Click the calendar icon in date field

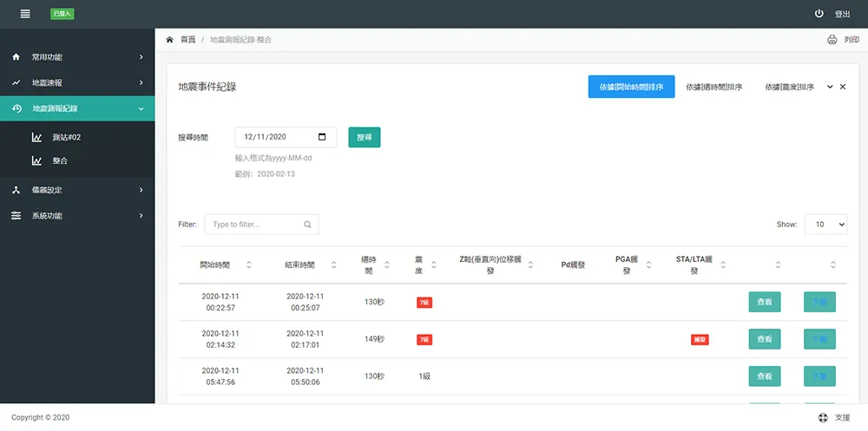tap(322, 137)
